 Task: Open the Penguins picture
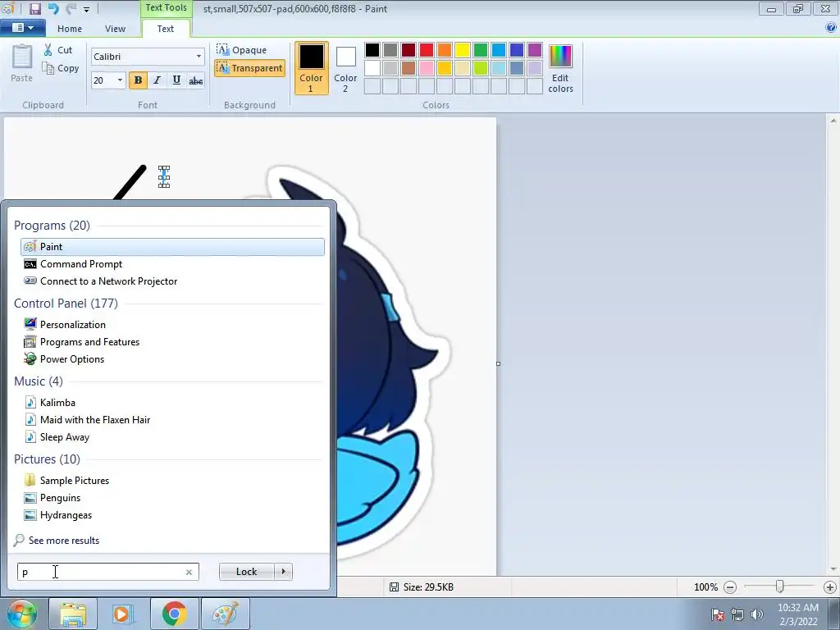click(172, 498)
